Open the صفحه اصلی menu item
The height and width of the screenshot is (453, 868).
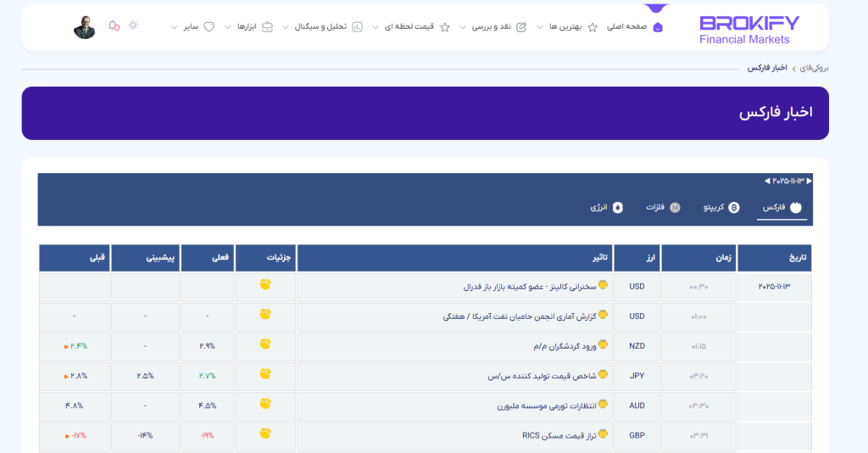pos(626,26)
